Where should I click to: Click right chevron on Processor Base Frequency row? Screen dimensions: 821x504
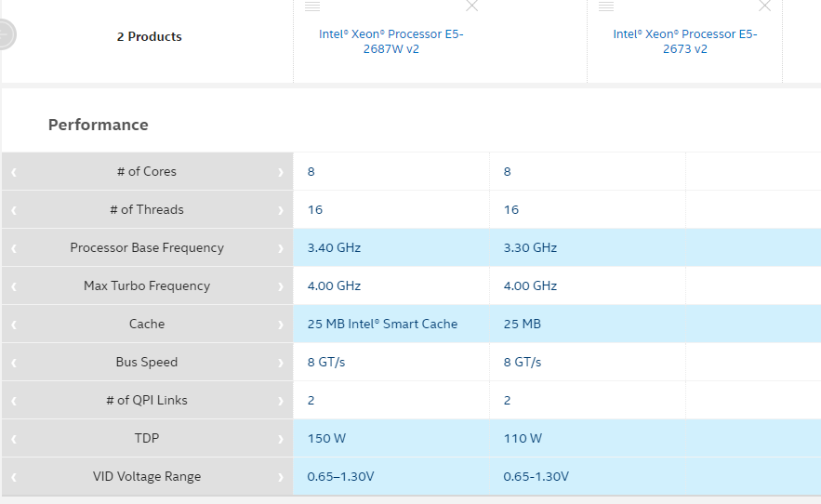[280, 248]
